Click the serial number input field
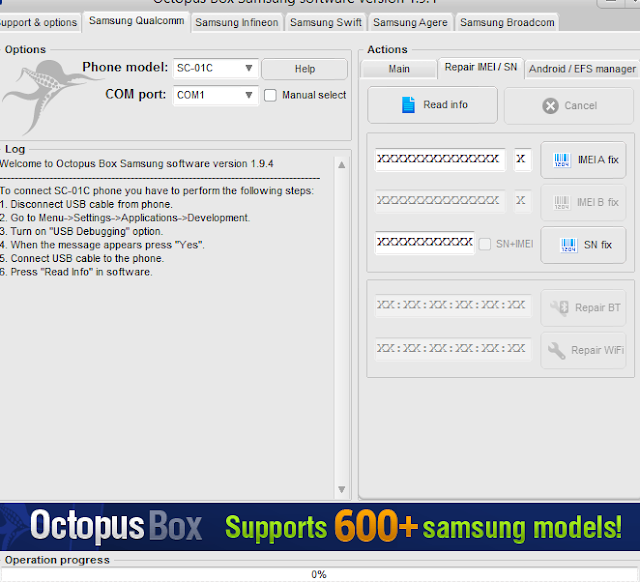Screen dimensions: 640x582 (x=424, y=243)
